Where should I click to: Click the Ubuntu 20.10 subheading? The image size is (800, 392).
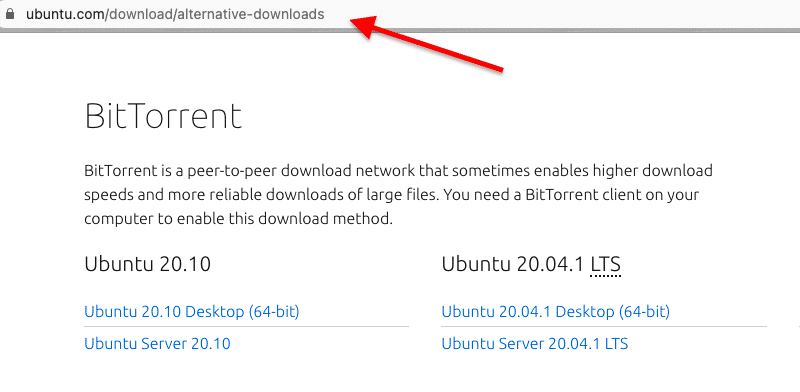[x=147, y=264]
